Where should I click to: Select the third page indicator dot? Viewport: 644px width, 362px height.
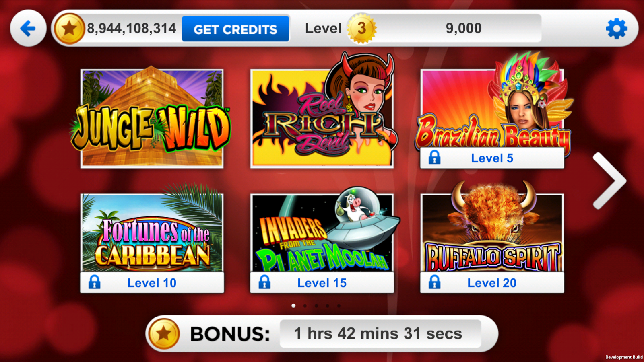point(316,306)
